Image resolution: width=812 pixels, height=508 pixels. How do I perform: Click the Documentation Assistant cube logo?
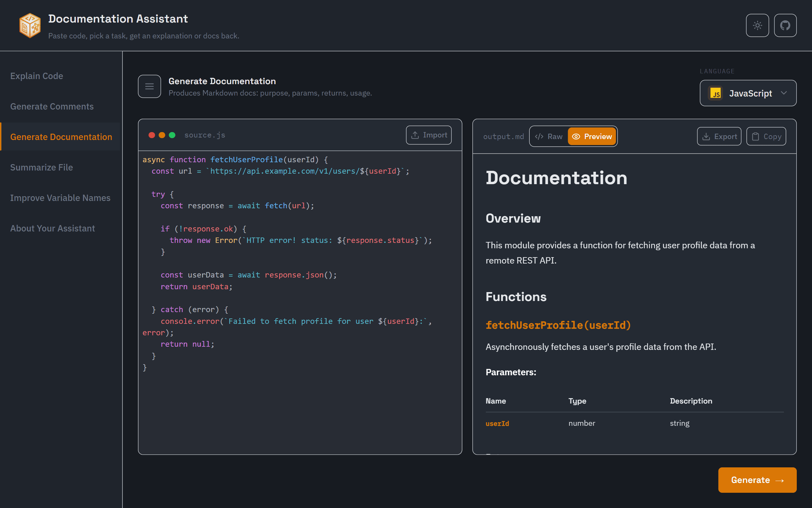(x=30, y=25)
